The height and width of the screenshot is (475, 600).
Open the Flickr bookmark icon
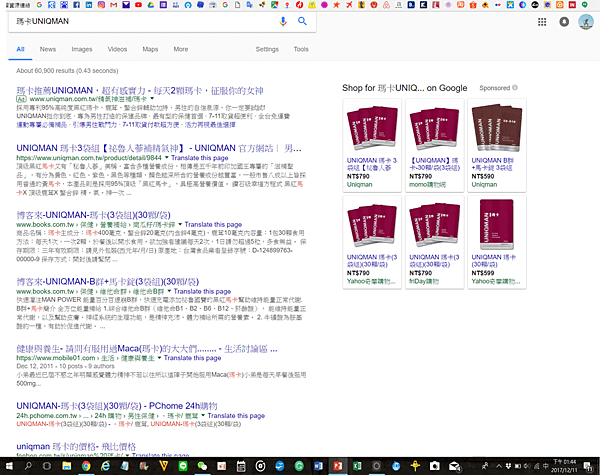point(497,5)
